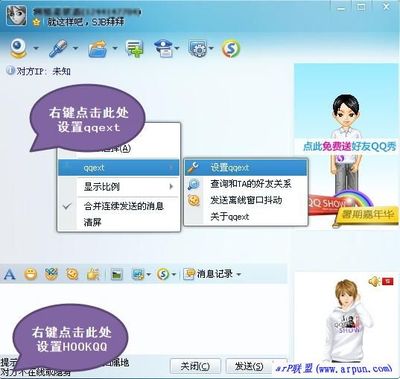Screen dimensions: 400x379
Task: Select 查询和TA的好友关系 menu item
Action: pyautogui.click(x=246, y=184)
